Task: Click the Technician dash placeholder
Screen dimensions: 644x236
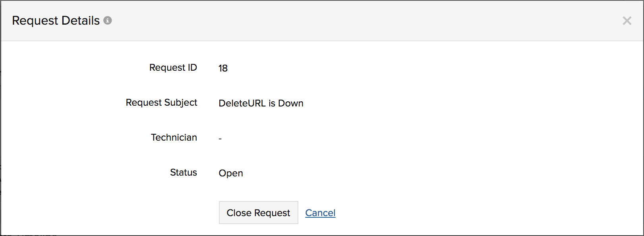Action: (x=220, y=138)
